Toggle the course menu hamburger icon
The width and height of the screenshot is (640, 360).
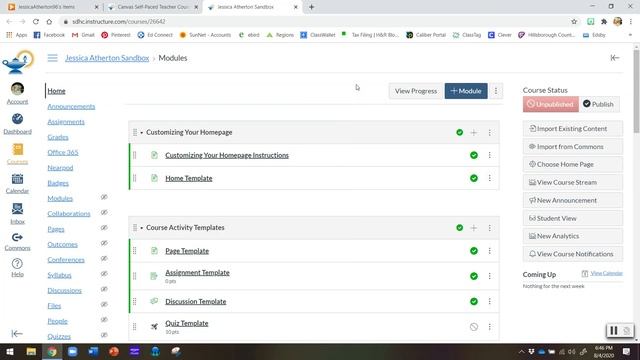click(53, 58)
